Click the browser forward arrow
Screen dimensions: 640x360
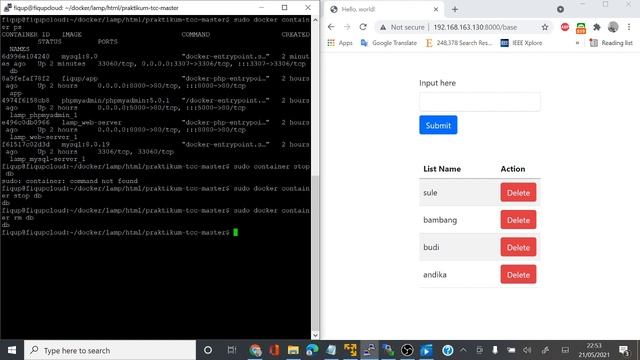(x=347, y=27)
